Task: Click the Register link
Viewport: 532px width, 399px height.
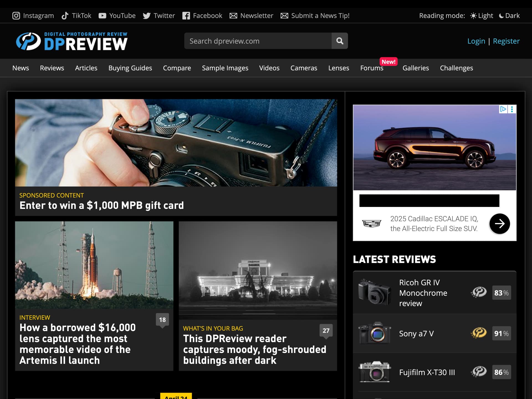Action: [506, 41]
